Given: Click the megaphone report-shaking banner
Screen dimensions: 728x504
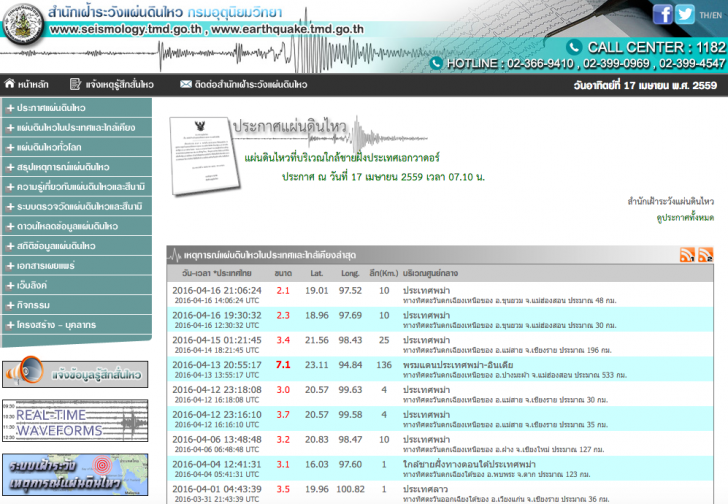Looking at the screenshot, I should (75, 373).
